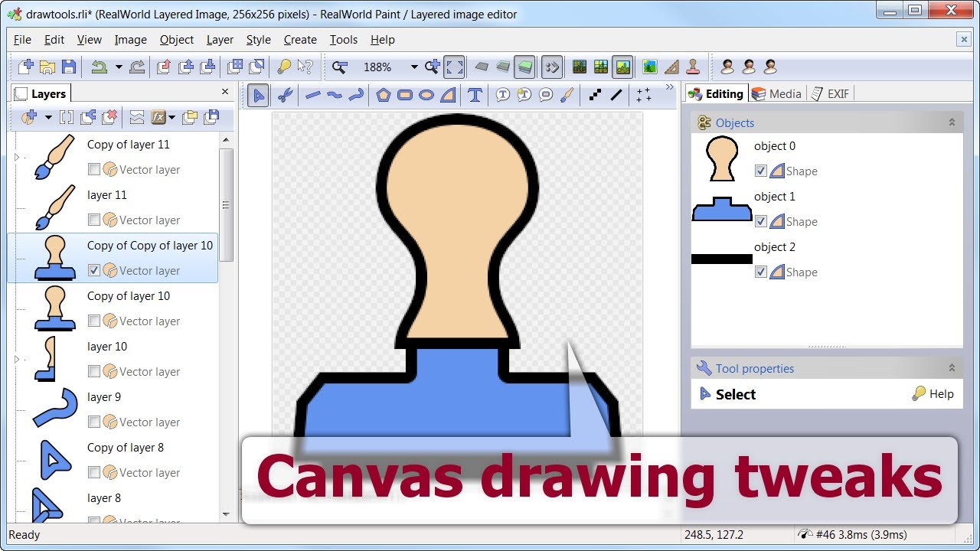Toggle visibility checkbox of layer 11
980x551 pixels.
tap(93, 220)
